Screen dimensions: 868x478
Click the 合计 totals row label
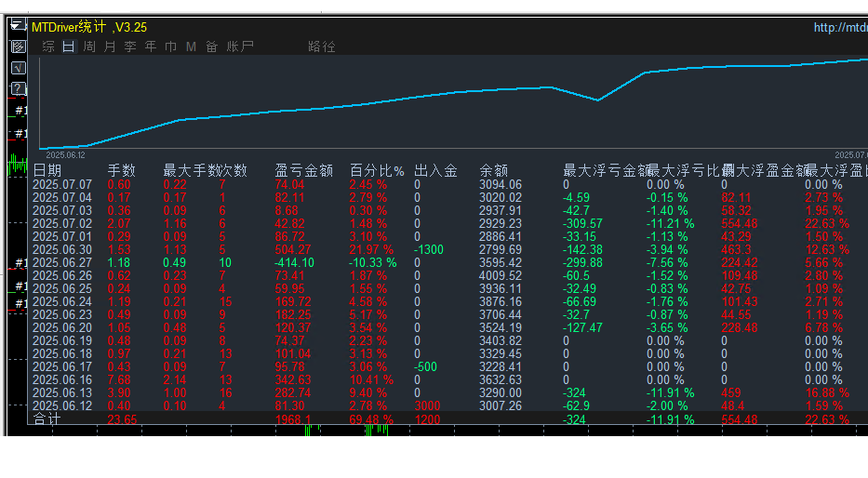coord(47,418)
